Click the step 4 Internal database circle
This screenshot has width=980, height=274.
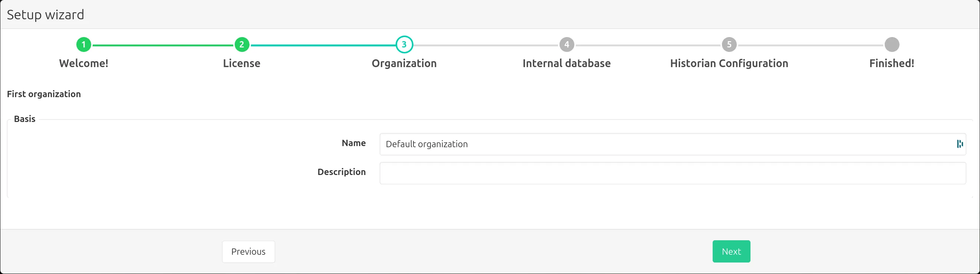pos(567,44)
